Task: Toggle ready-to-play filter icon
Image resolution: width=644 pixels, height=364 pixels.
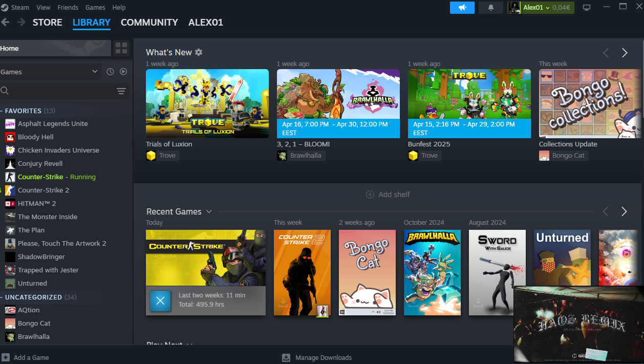Action: click(123, 72)
